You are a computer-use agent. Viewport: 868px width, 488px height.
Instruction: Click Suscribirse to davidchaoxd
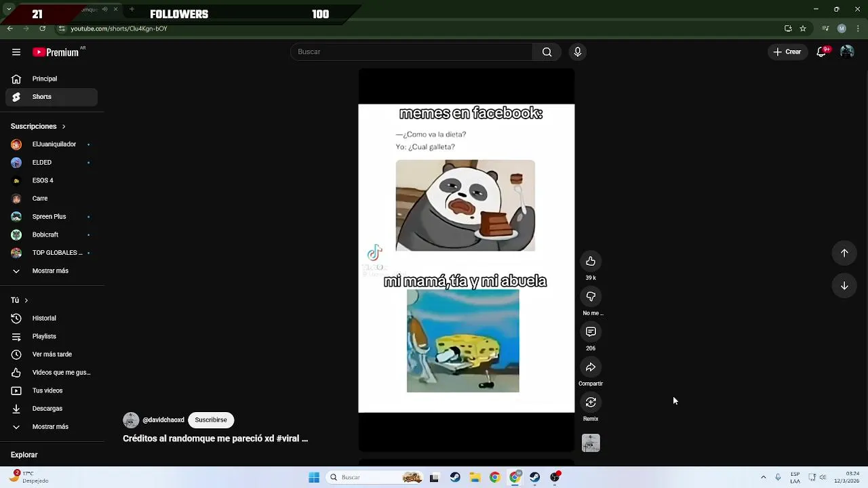211,420
